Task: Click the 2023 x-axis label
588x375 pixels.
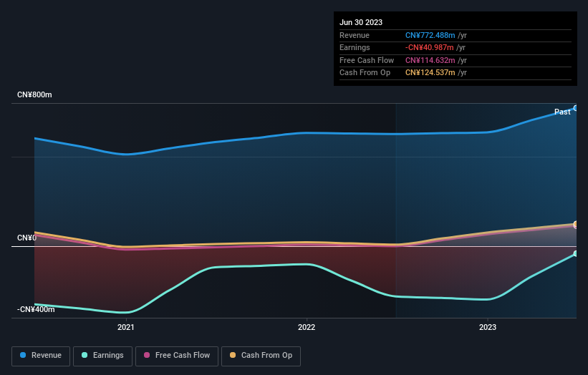Action: 488,327
